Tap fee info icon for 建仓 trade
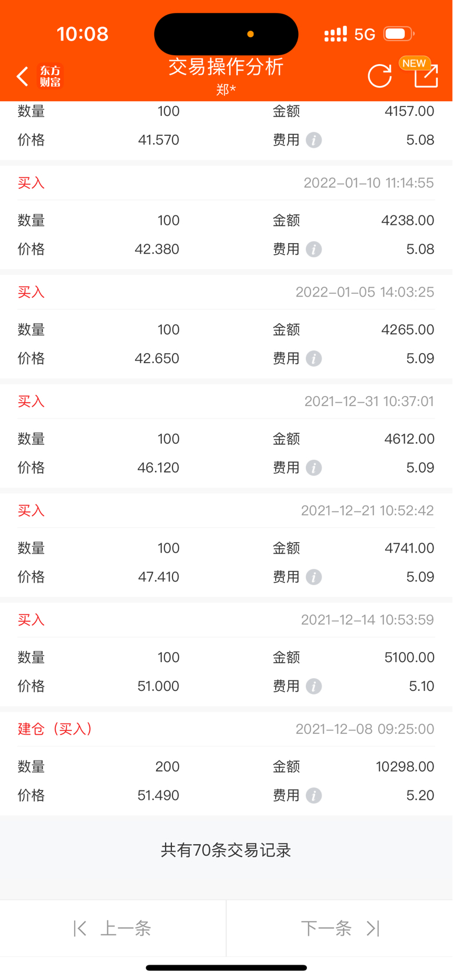The height and width of the screenshot is (980, 453). (314, 796)
